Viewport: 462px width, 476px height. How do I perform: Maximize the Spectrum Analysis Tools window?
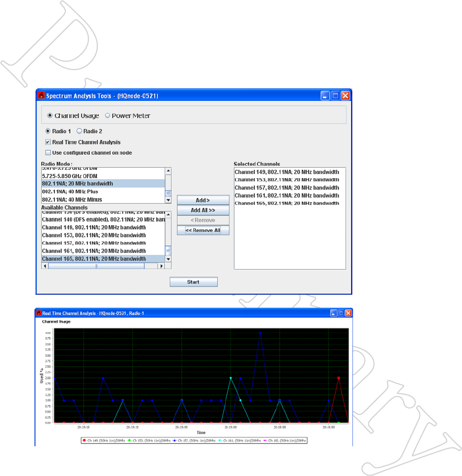tap(336, 96)
